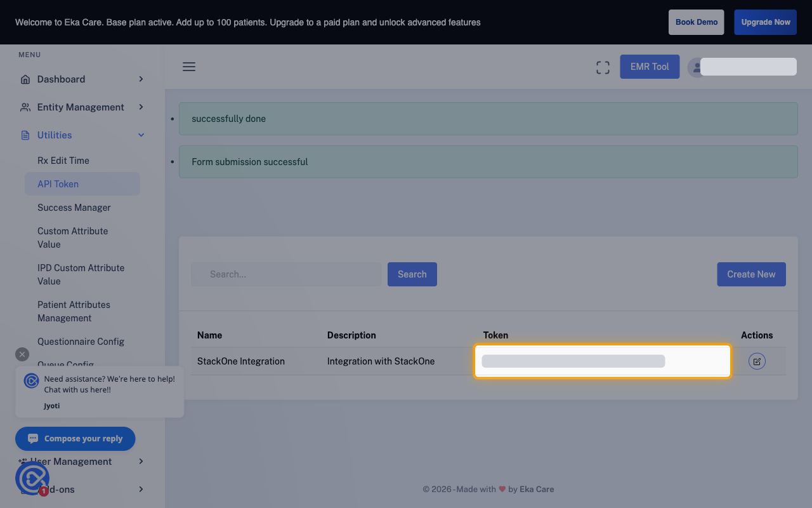
Task: Click the Utilities document icon
Action: click(25, 135)
